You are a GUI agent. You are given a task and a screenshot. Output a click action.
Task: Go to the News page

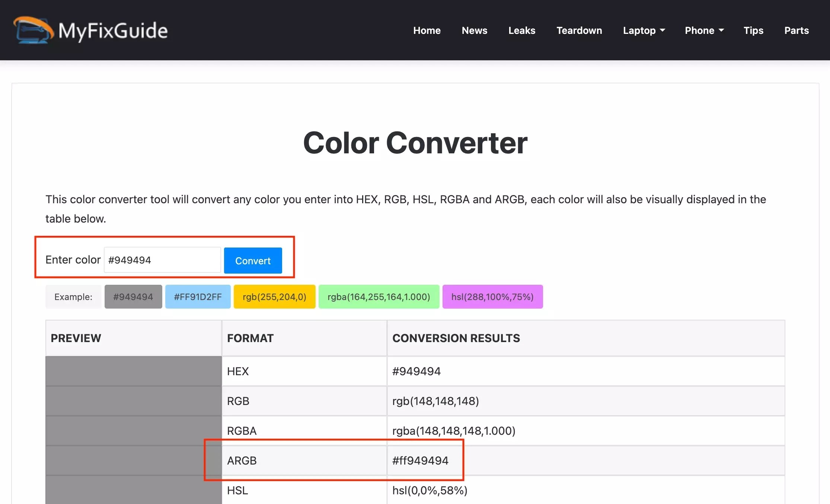tap(474, 31)
